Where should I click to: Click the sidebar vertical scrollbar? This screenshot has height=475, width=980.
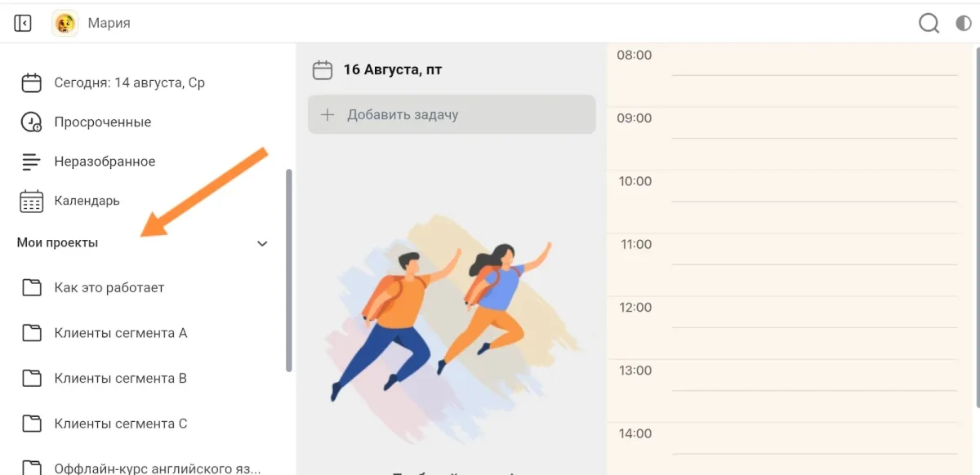289,270
